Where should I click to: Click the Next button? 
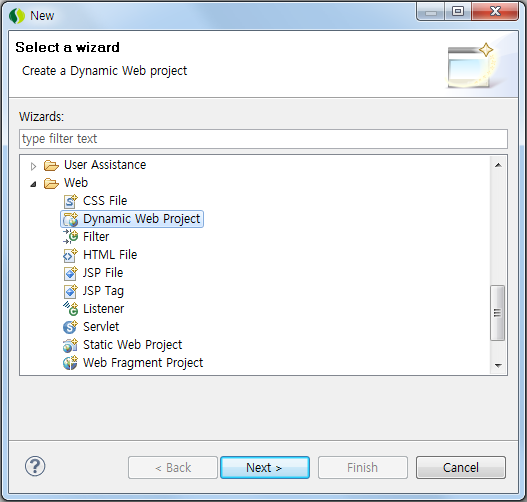pos(265,467)
